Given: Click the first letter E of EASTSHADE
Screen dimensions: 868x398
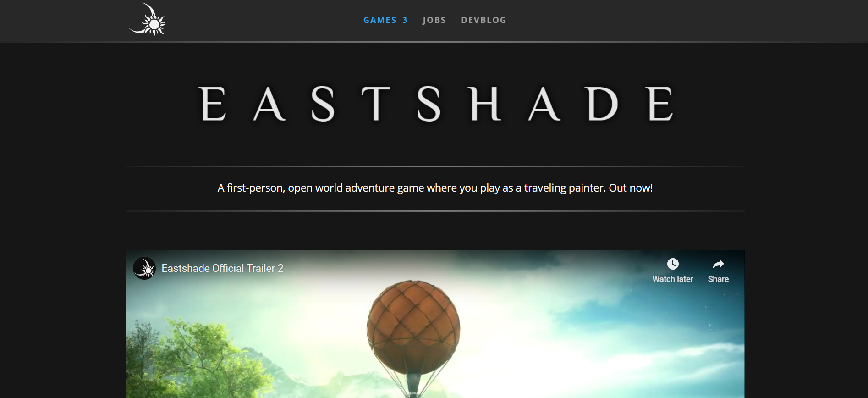Looking at the screenshot, I should (x=212, y=104).
